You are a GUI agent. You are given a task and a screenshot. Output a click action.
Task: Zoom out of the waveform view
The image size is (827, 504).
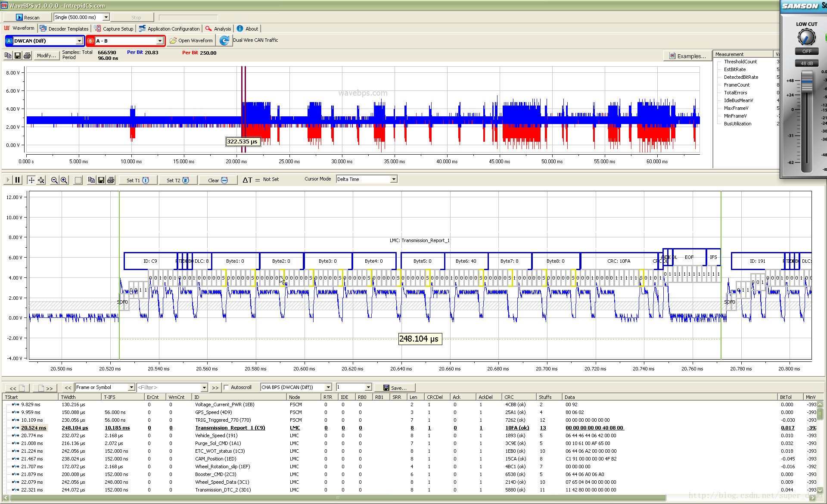click(54, 180)
